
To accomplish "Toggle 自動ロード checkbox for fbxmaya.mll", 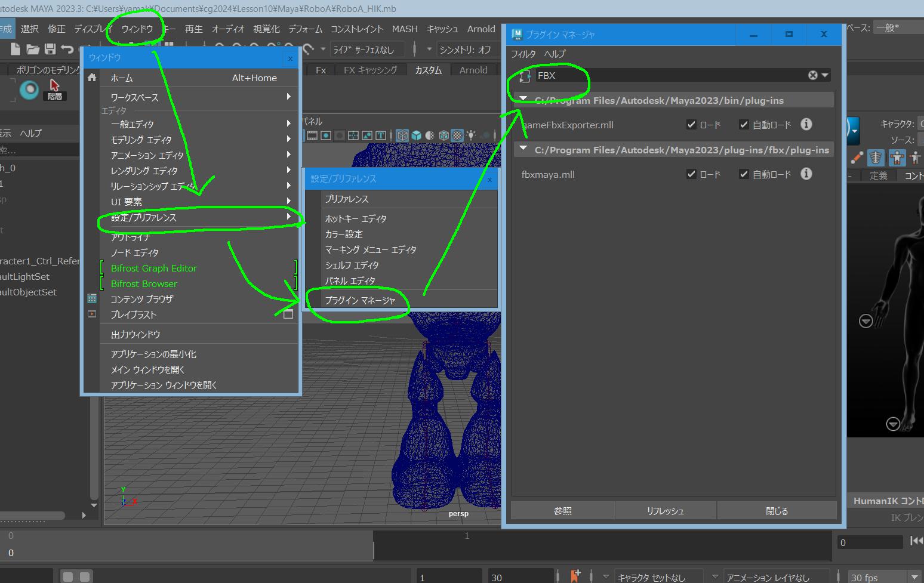I will 744,174.
